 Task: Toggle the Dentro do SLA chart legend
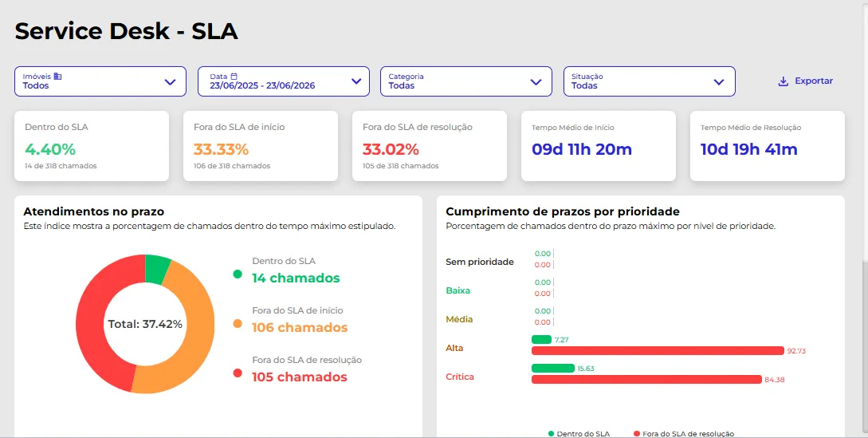579,434
